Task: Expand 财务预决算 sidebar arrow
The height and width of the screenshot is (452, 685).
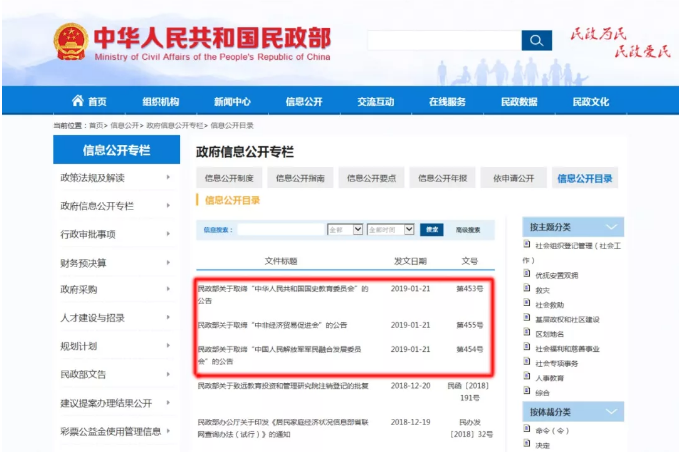Action: [168, 262]
